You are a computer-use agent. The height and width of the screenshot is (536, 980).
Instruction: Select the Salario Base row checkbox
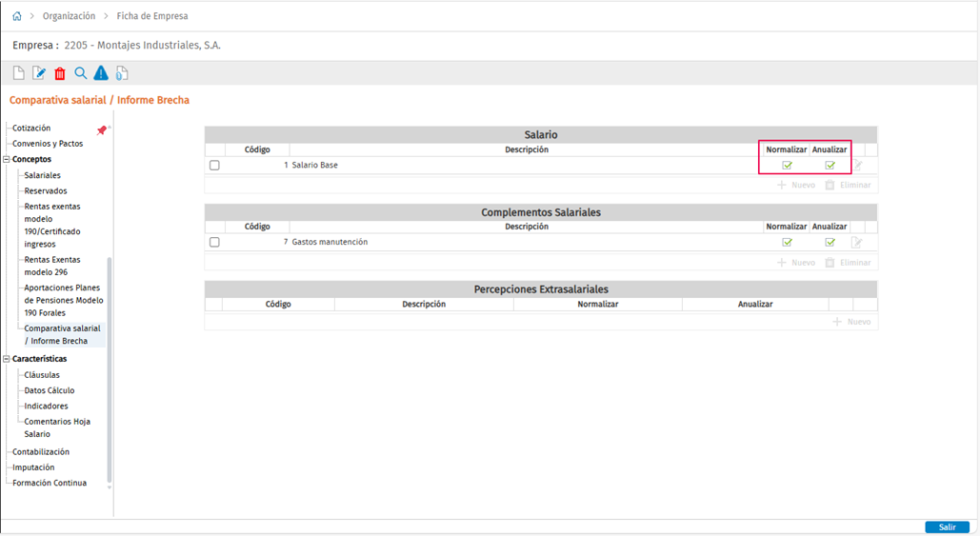(x=214, y=166)
